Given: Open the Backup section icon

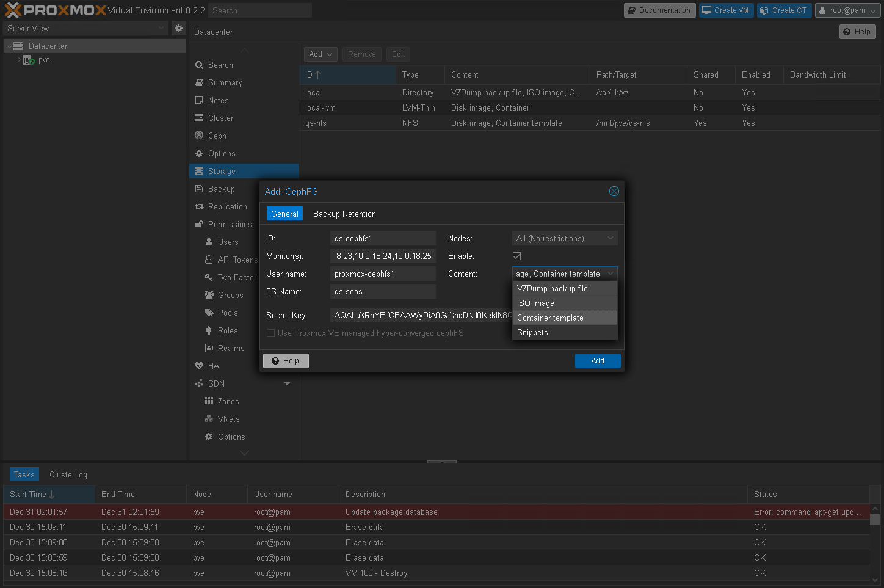Looking at the screenshot, I should pyautogui.click(x=199, y=189).
